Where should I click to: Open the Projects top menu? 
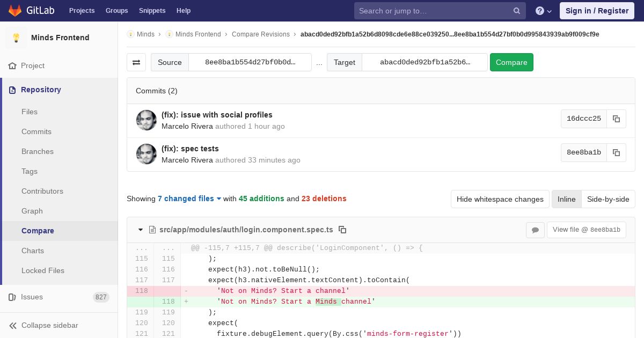click(82, 11)
